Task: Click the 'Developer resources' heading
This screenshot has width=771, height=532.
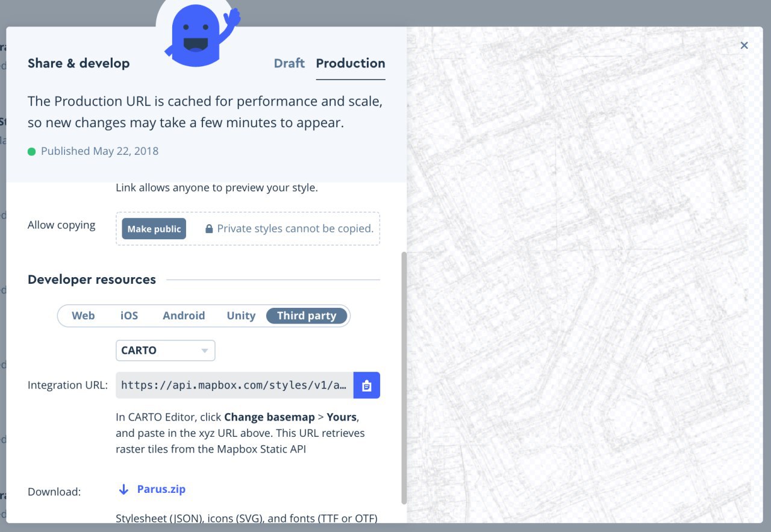Action: (92, 280)
